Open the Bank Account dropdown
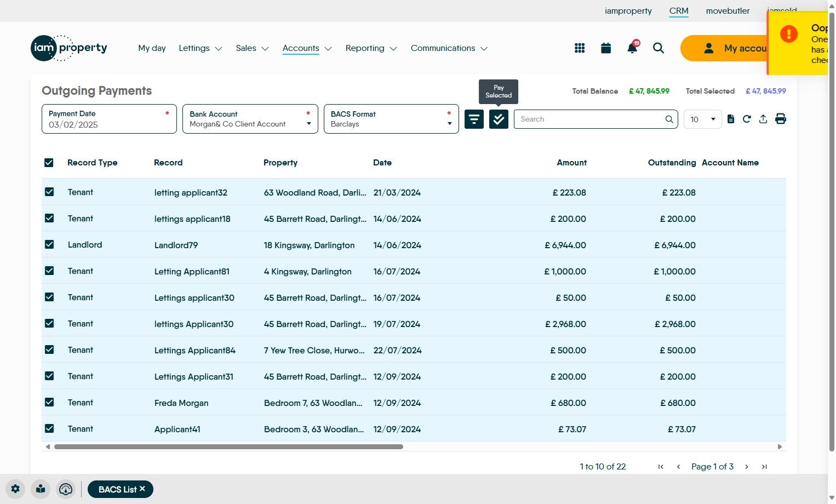Image resolution: width=836 pixels, height=504 pixels. (x=250, y=119)
